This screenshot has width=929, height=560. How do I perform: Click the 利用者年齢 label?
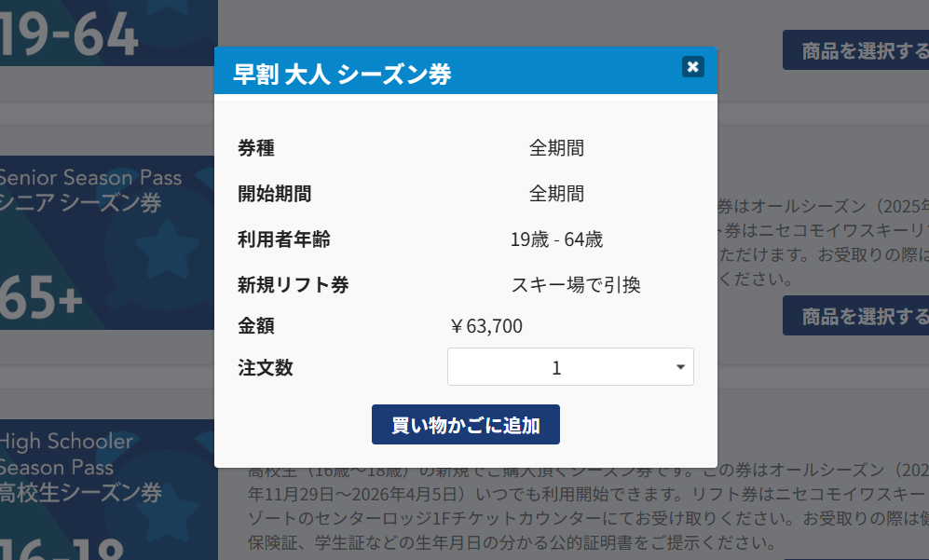click(284, 239)
